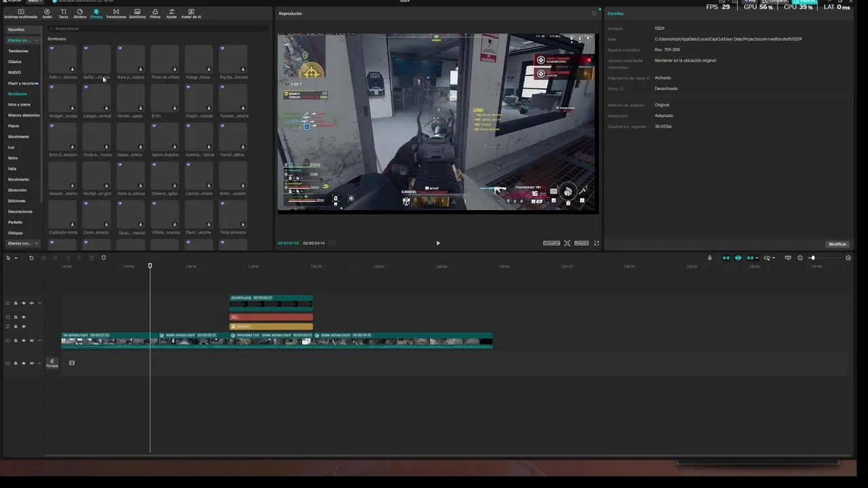Hide the red text track
868x488 pixels.
pyautogui.click(x=23, y=317)
